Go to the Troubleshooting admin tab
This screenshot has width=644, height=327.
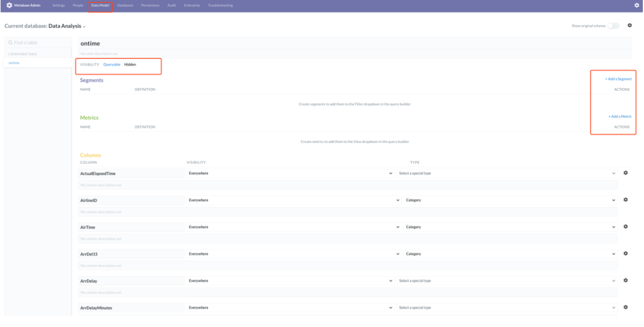tap(220, 6)
